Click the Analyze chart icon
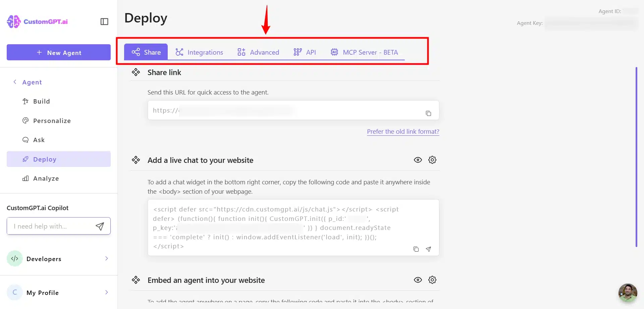 [x=25, y=178]
